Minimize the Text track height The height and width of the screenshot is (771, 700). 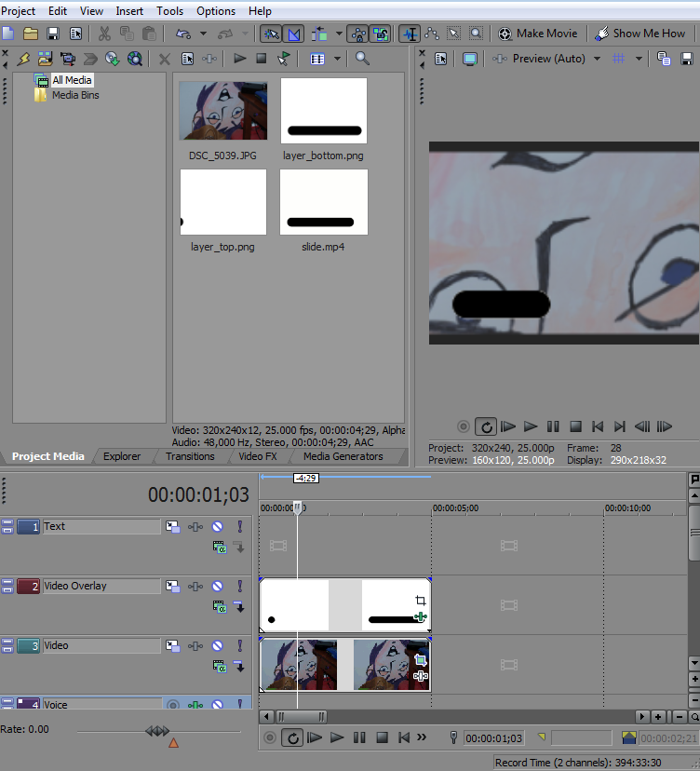click(7, 523)
